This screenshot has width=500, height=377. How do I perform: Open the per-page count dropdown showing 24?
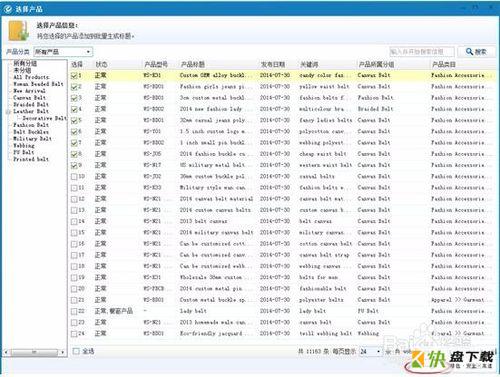click(370, 351)
